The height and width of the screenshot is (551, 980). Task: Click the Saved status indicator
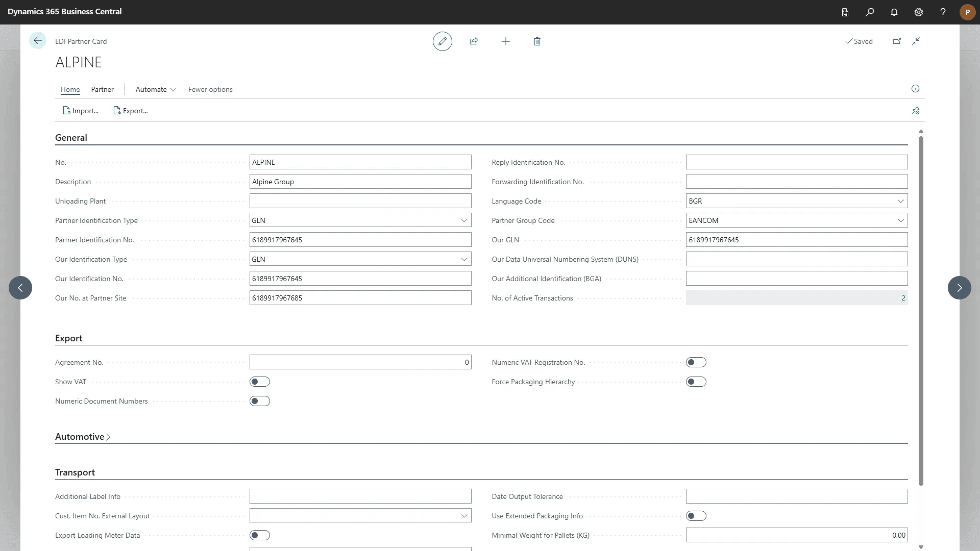[859, 41]
